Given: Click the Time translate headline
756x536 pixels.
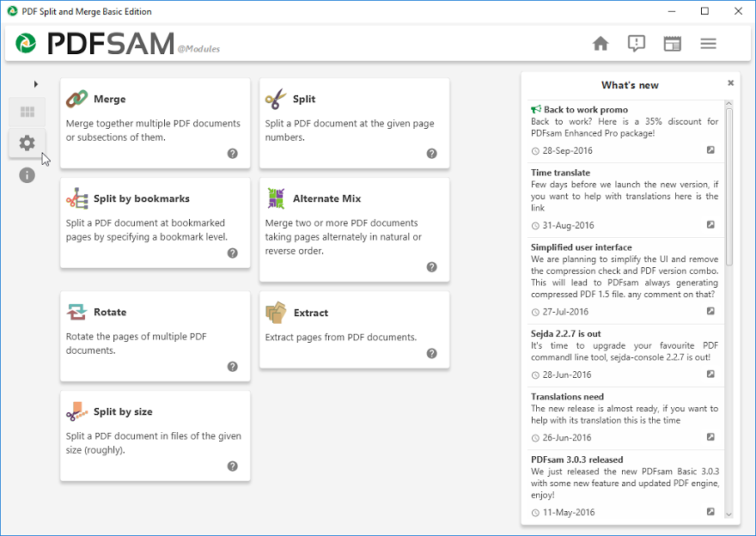Looking at the screenshot, I should [x=560, y=173].
